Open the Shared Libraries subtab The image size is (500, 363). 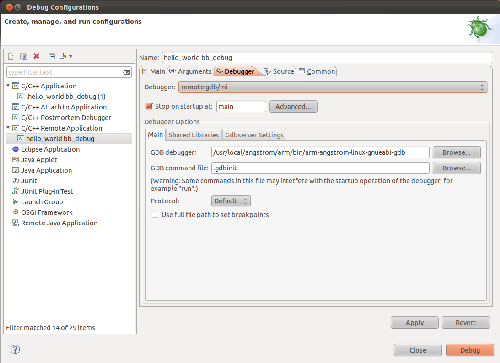pos(194,135)
